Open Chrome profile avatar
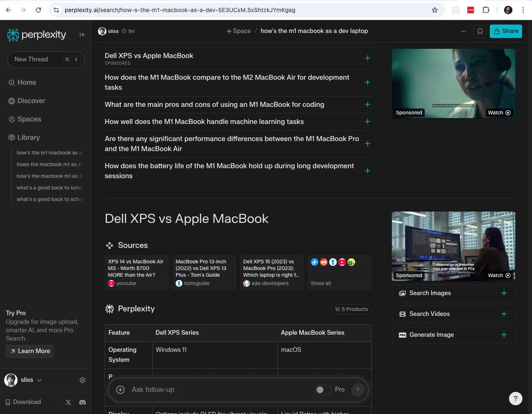Screen dimensions: 532x414 508,10
